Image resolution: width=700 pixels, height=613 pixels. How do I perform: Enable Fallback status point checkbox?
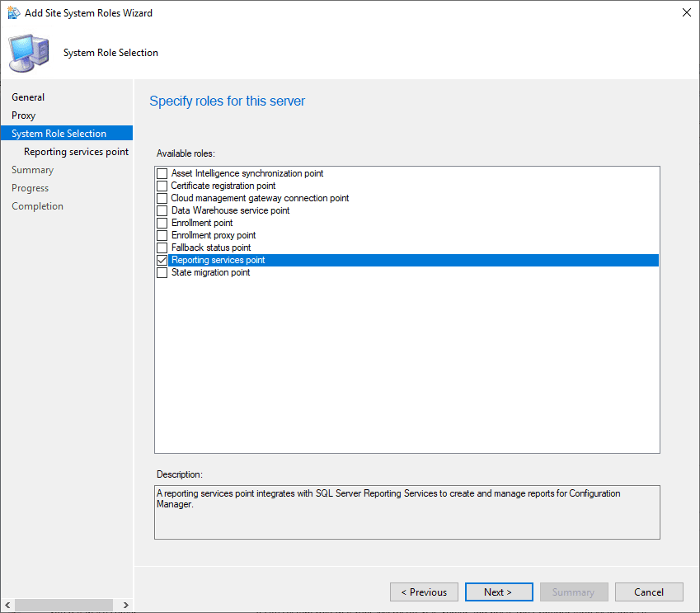point(162,248)
